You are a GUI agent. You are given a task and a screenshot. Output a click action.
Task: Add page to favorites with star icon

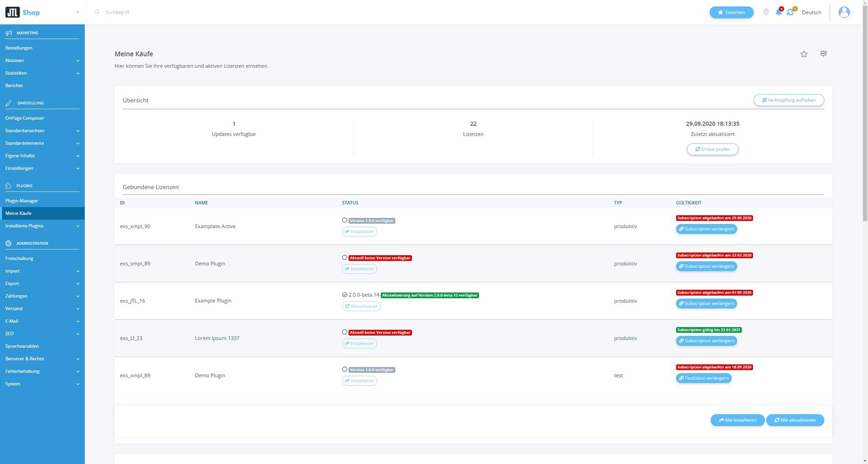pyautogui.click(x=804, y=54)
